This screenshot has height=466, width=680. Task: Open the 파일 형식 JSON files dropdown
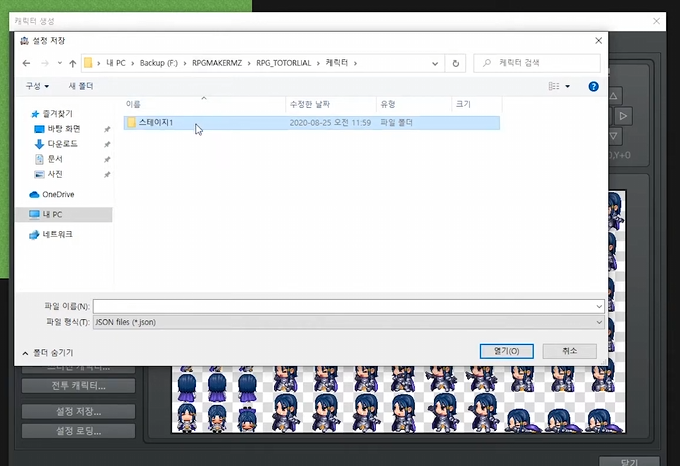pyautogui.click(x=348, y=322)
